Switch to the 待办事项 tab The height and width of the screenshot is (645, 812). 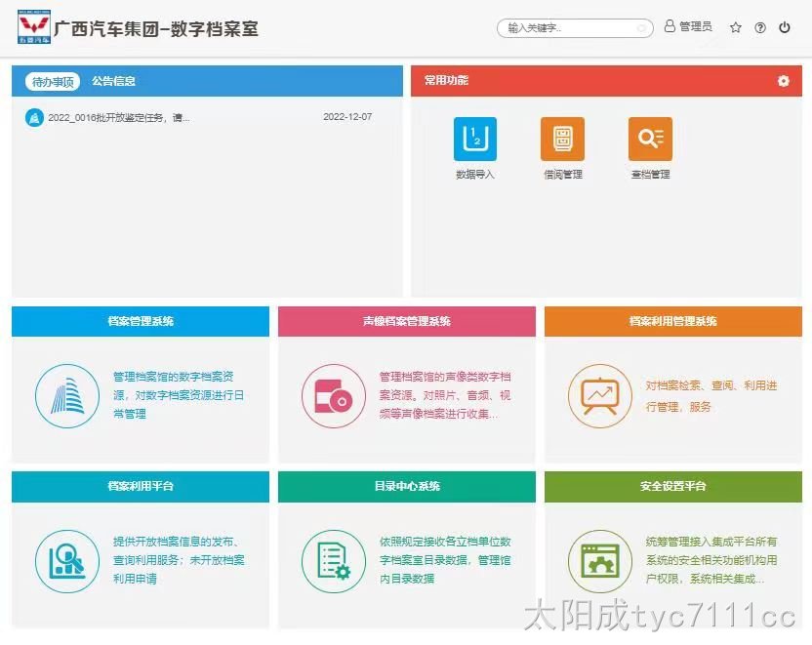pos(53,81)
